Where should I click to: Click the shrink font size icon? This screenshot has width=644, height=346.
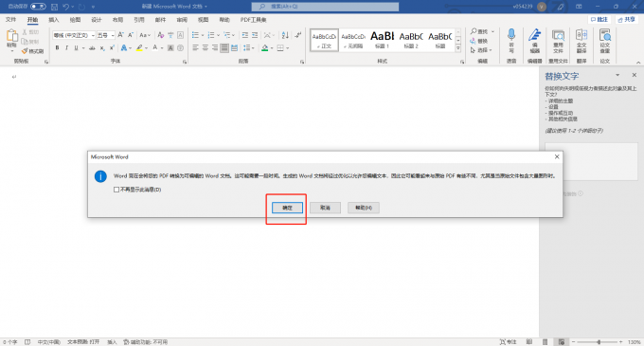131,35
